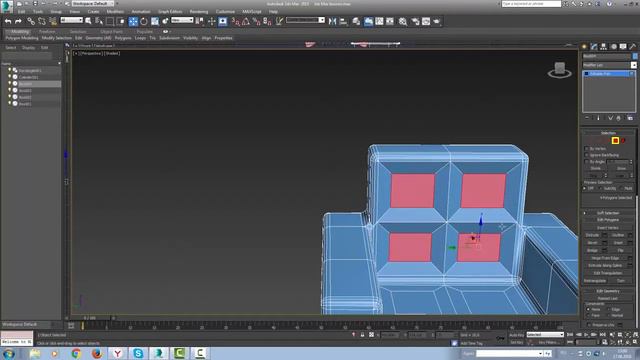The width and height of the screenshot is (640, 360).
Task: Click the Mirror tool icon
Action: tap(332, 21)
